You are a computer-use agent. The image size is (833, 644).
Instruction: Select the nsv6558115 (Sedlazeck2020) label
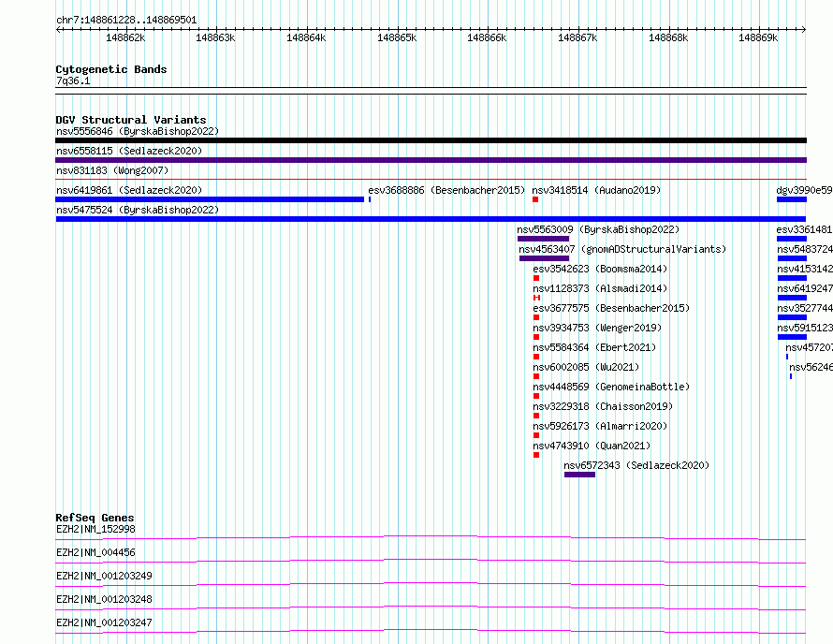click(129, 151)
